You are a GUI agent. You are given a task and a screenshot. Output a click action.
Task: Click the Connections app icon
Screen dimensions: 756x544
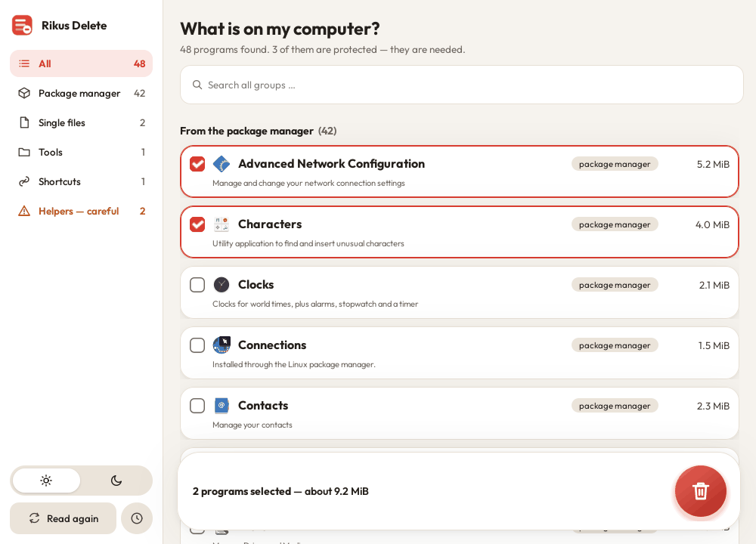222,345
